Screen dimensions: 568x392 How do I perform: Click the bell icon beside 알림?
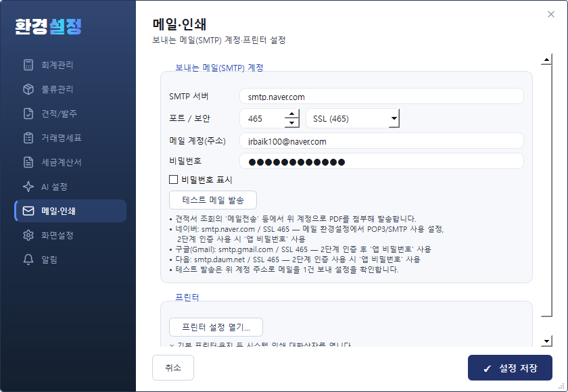tap(28, 260)
